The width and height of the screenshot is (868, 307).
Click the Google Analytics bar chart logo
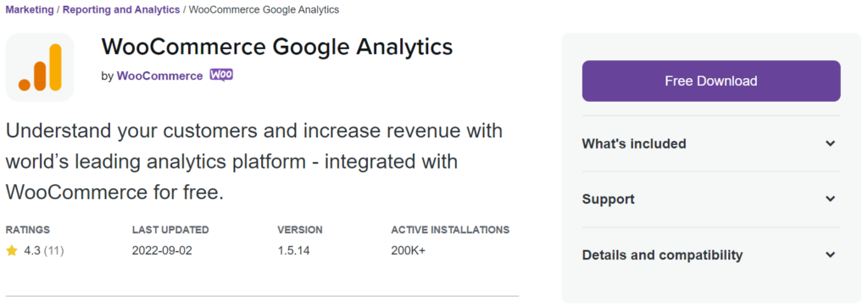40,67
